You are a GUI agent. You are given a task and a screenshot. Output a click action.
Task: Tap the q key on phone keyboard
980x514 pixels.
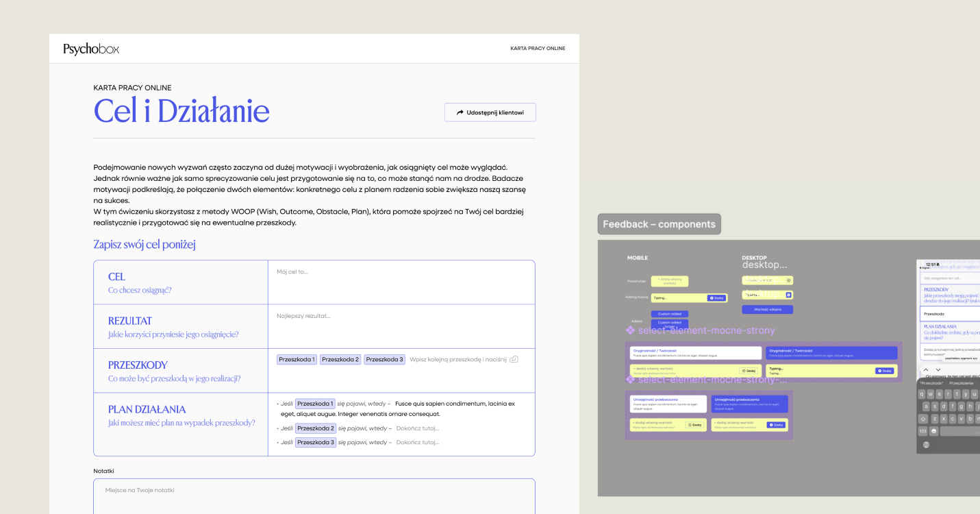[x=922, y=394]
